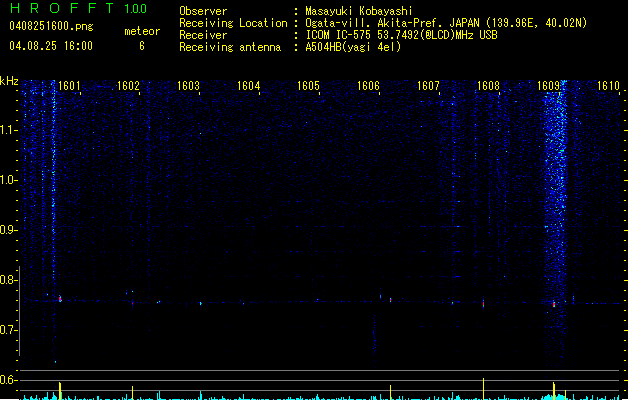This screenshot has width=629, height=400.
Task: Click the observer name Masayuki Kobayashi
Action: click(x=359, y=11)
